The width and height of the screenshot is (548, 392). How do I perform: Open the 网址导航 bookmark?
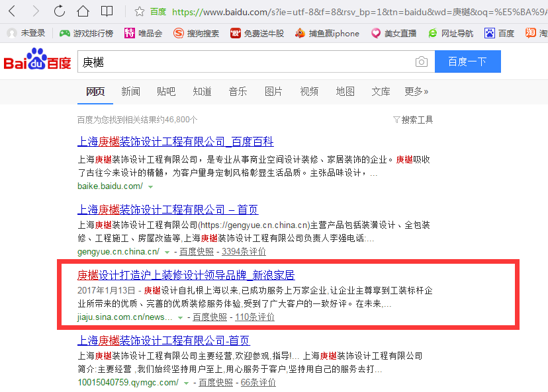coord(451,33)
